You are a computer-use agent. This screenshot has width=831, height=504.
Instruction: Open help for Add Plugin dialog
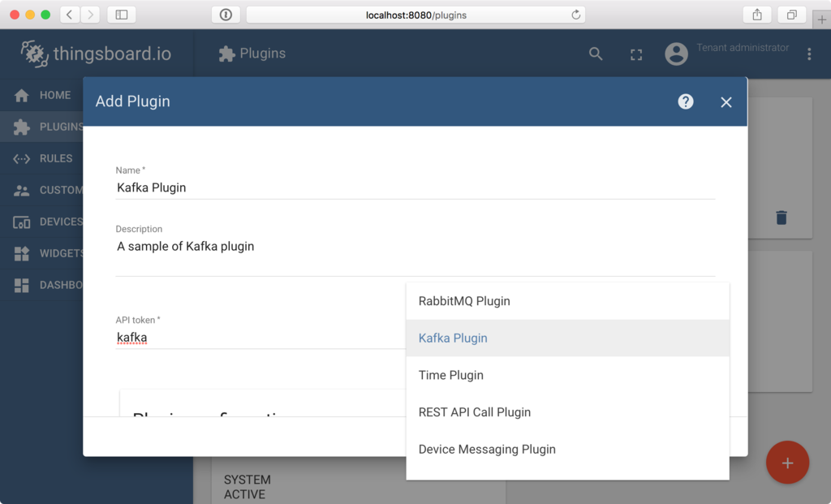685,101
